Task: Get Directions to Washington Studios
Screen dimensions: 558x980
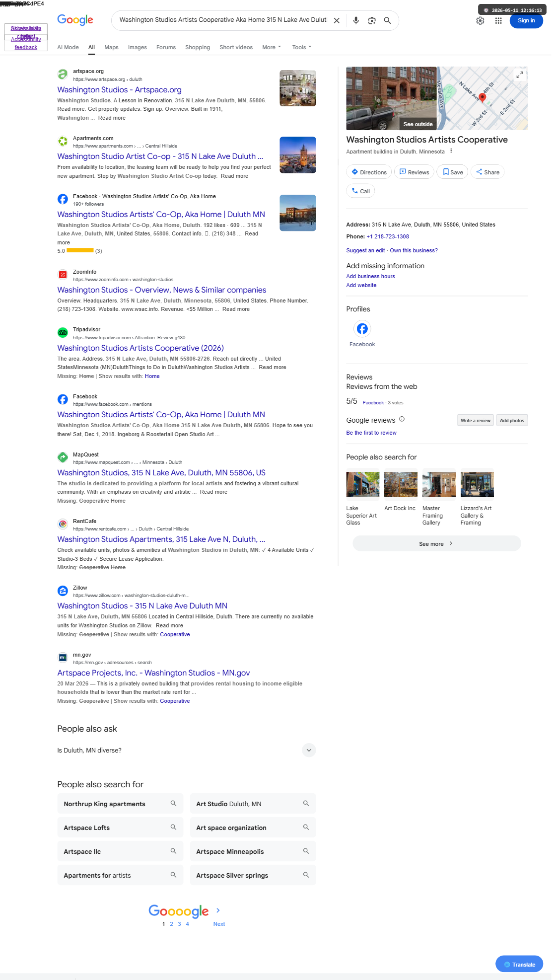Action: pos(369,172)
